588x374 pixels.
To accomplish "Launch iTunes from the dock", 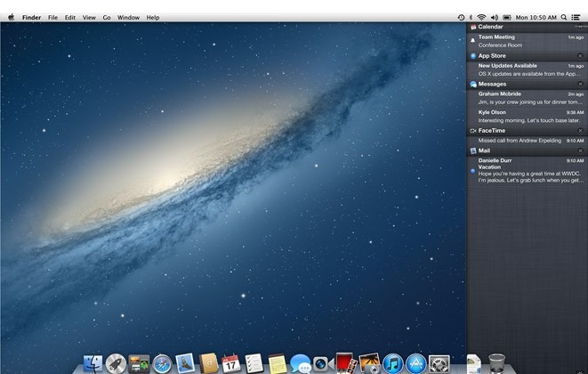I will click(393, 363).
